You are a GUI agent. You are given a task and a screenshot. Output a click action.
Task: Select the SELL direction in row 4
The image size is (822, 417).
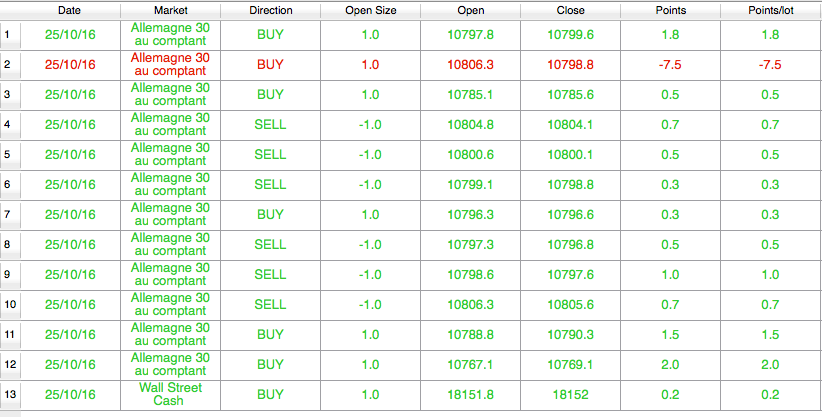[270, 125]
